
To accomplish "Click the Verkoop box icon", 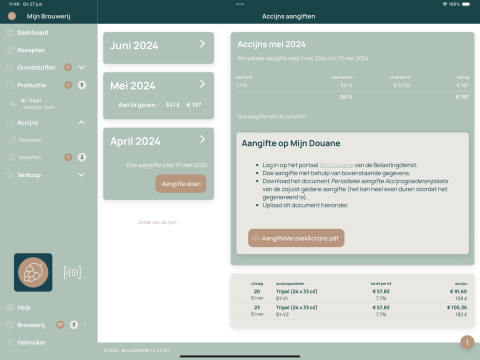I will [10, 175].
